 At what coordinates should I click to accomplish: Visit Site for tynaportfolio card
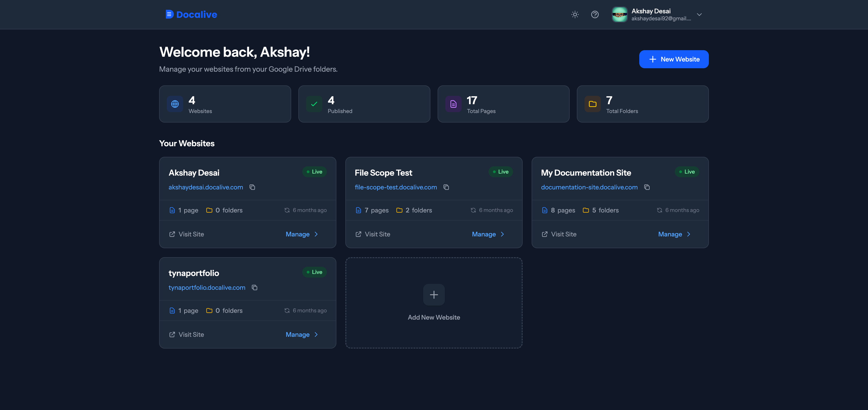[x=186, y=335]
